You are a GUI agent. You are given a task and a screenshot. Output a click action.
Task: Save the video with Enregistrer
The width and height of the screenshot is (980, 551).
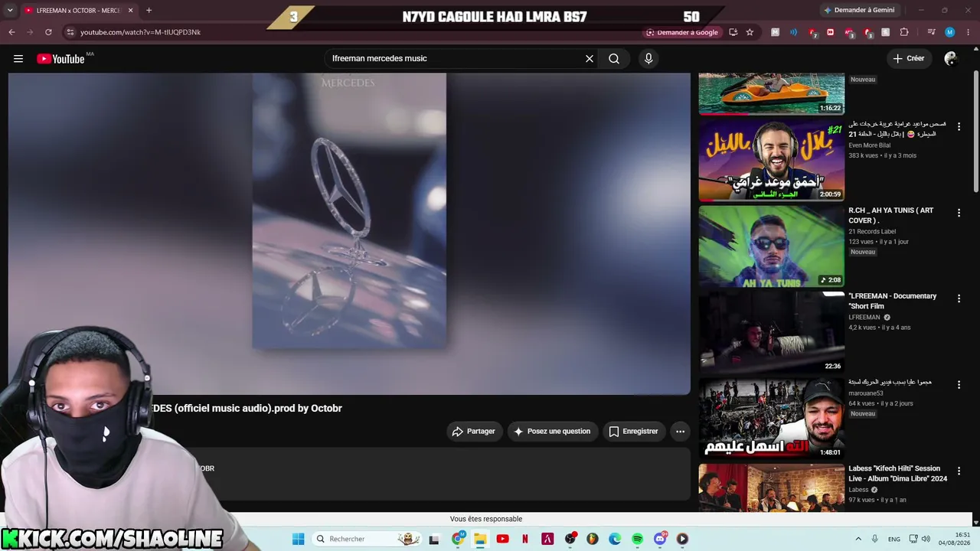[x=633, y=432]
